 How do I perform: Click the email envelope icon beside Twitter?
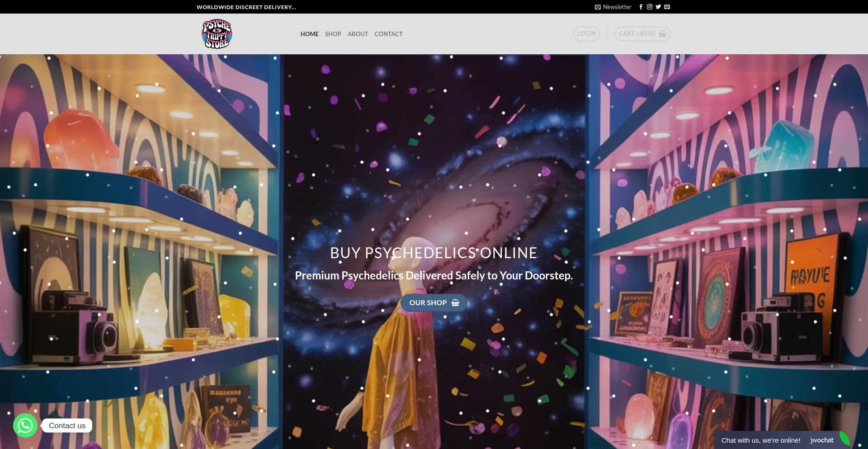[x=667, y=7]
